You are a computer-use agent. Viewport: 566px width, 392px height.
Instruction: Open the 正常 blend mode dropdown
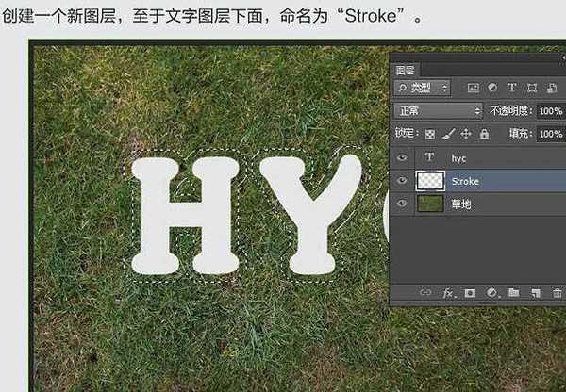click(439, 110)
